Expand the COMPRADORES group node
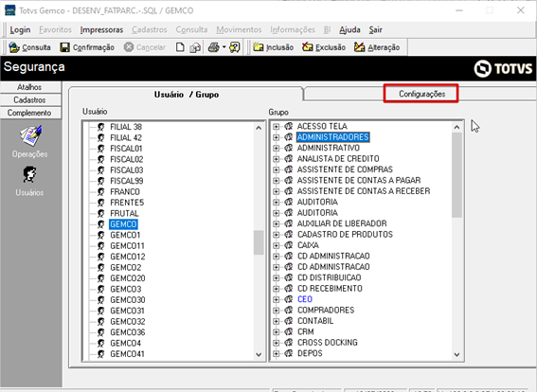This screenshot has width=537, height=392. (x=276, y=311)
